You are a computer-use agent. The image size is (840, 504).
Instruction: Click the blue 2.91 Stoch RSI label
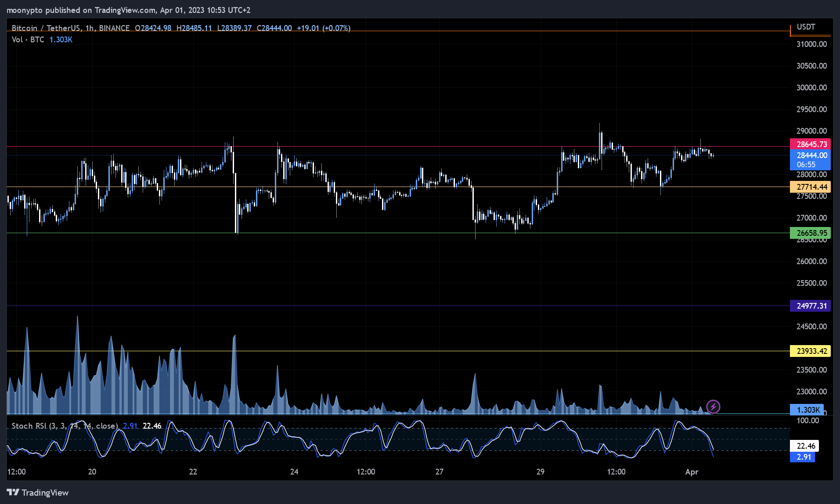tap(802, 457)
